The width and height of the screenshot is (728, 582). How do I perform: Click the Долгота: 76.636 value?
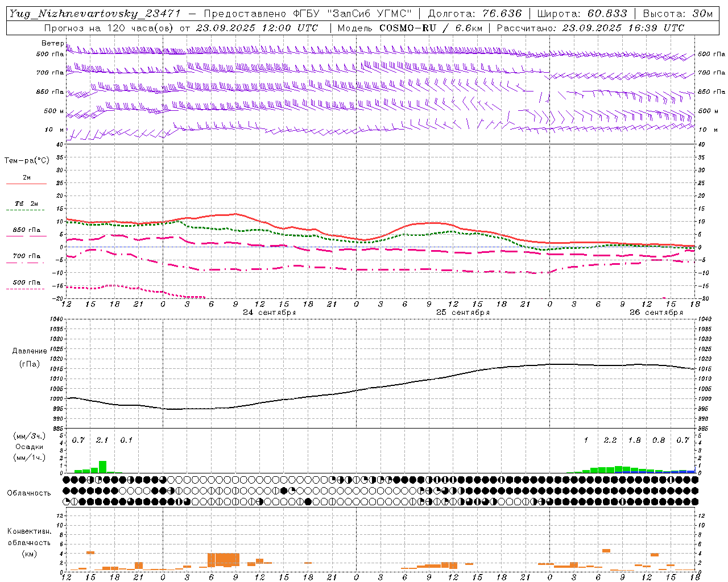point(475,14)
